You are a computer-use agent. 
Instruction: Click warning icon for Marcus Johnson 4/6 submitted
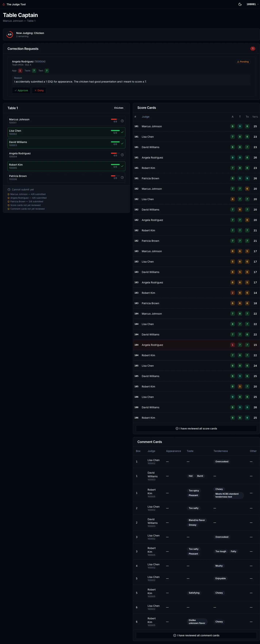pyautogui.click(x=9, y=194)
